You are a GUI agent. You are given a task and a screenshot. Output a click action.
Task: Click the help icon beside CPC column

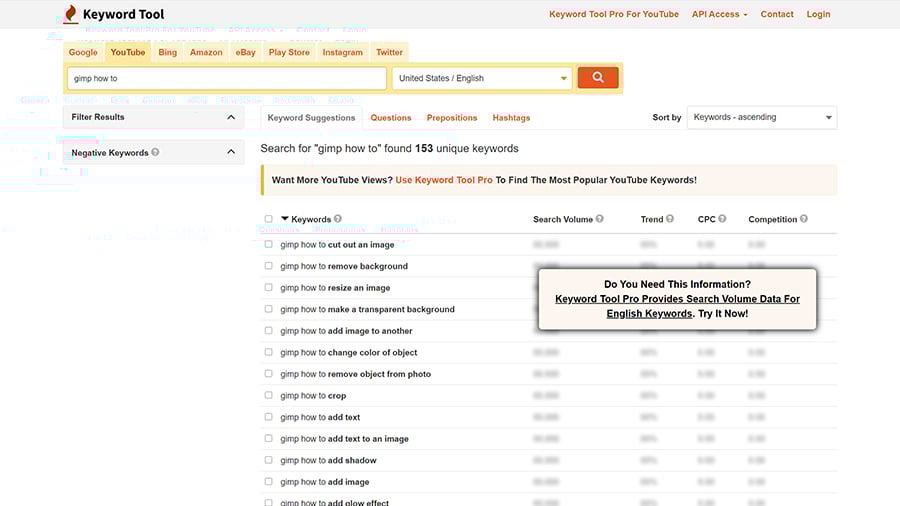click(722, 219)
